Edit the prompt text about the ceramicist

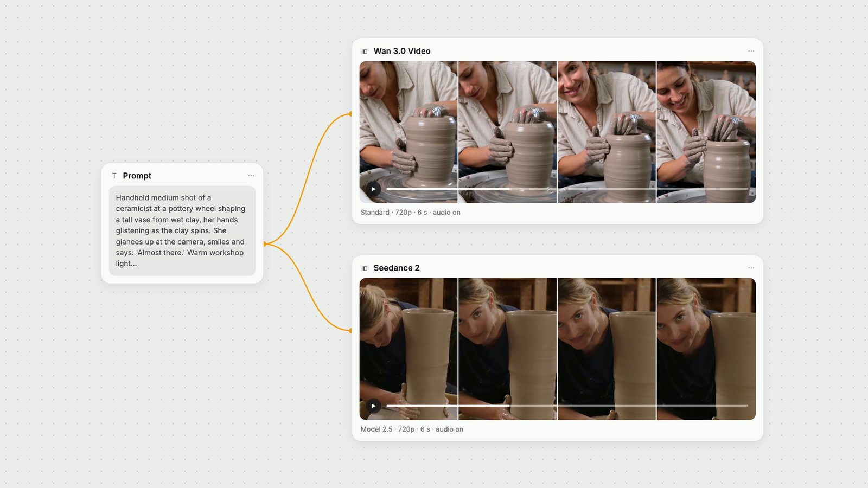click(x=182, y=230)
